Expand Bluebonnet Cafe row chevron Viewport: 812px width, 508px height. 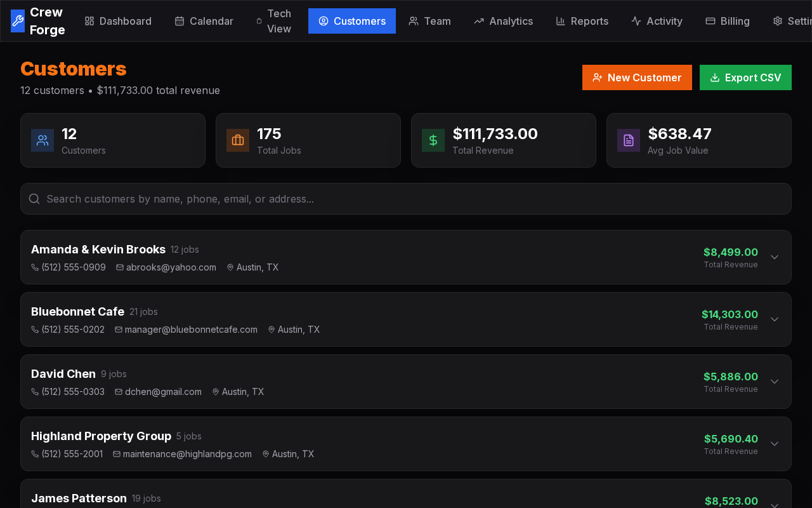click(775, 319)
